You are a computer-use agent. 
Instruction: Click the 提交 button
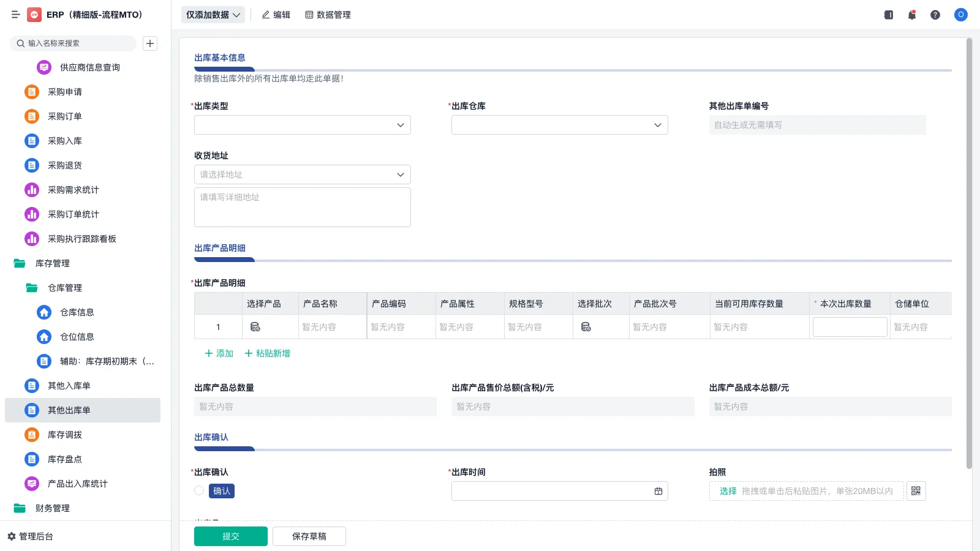[231, 536]
